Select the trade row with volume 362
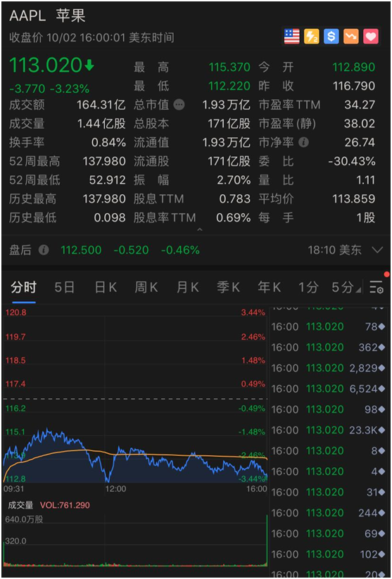 (x=329, y=348)
